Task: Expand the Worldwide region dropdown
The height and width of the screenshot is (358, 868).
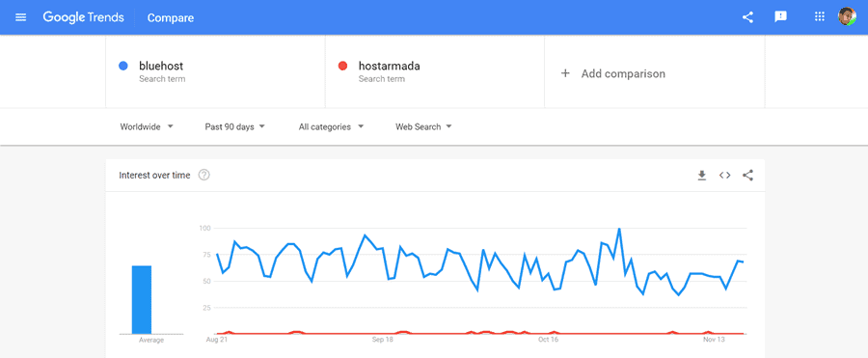Action: click(147, 127)
